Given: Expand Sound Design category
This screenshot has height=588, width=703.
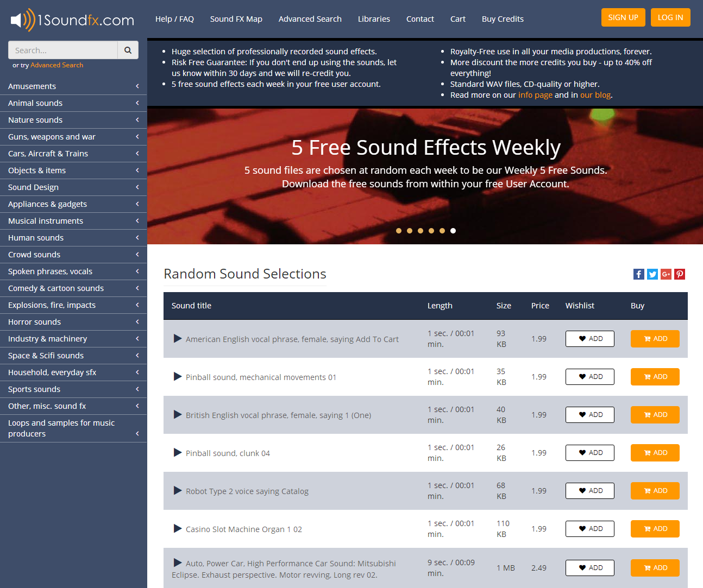Looking at the screenshot, I should [73, 187].
